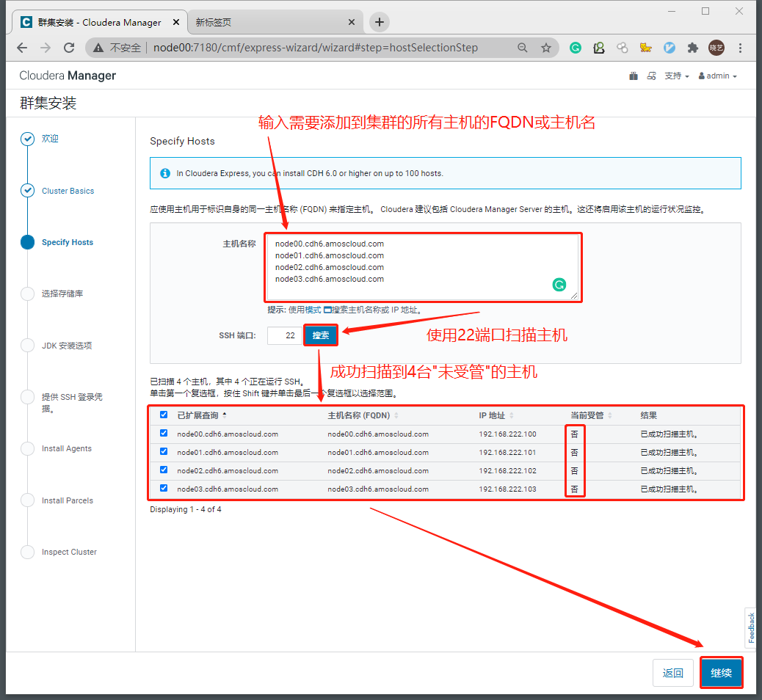Open the green Grammarly extension icon in the toolbar

576,48
